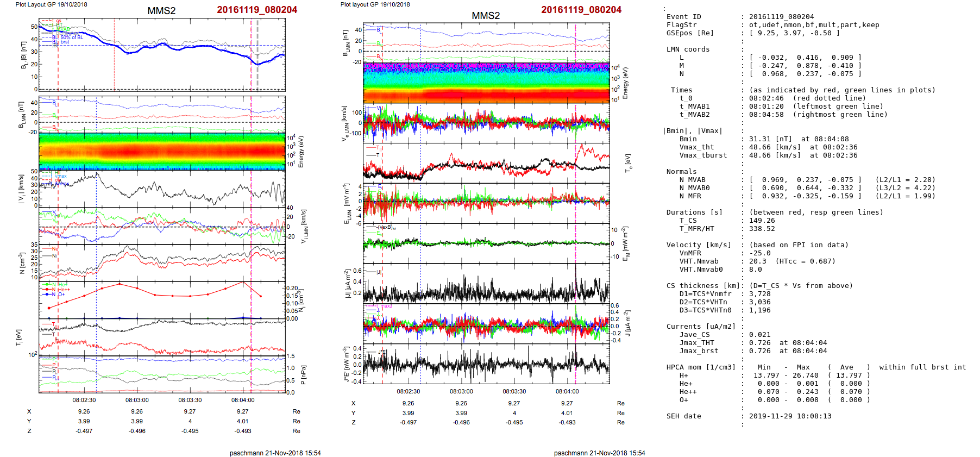Click the GSEpos [Re] coordinates row

pos(794,33)
